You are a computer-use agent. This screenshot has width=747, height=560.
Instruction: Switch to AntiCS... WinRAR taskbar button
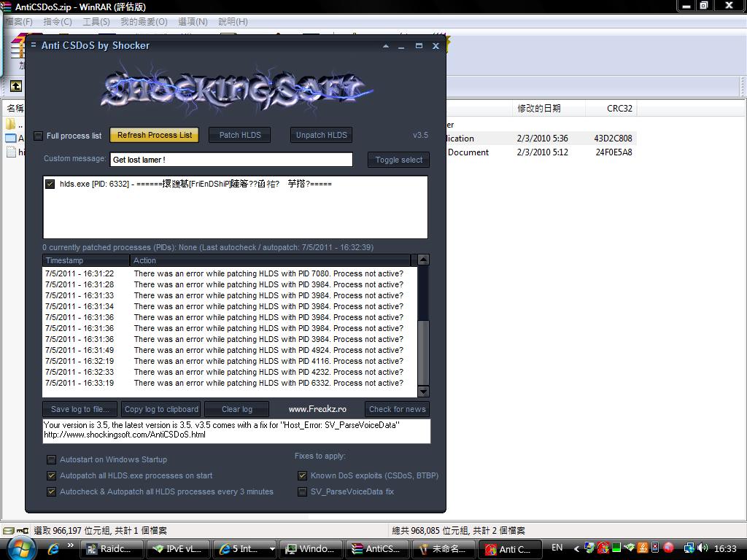tap(377, 549)
